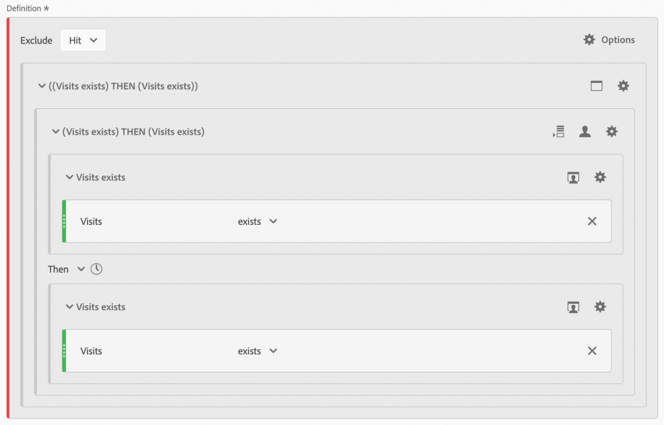The height and width of the screenshot is (425, 664).
Task: Open the Options gear at top right
Action: click(x=609, y=40)
